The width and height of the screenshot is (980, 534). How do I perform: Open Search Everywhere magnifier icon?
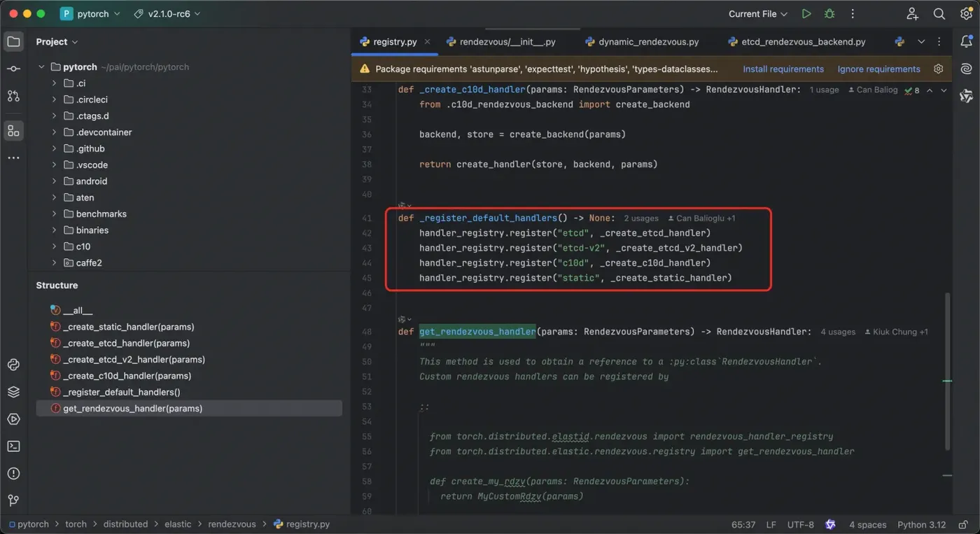[939, 14]
